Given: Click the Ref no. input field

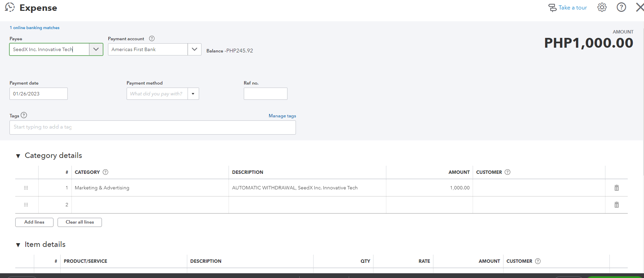Looking at the screenshot, I should [x=265, y=94].
